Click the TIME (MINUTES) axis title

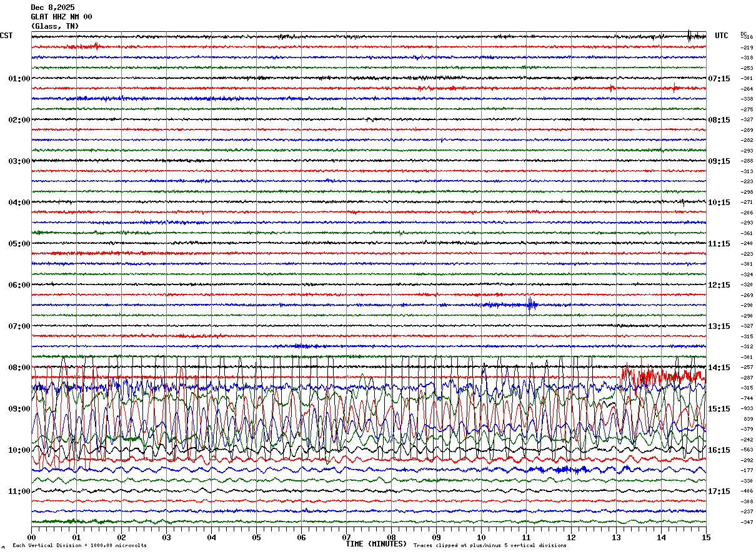click(376, 544)
